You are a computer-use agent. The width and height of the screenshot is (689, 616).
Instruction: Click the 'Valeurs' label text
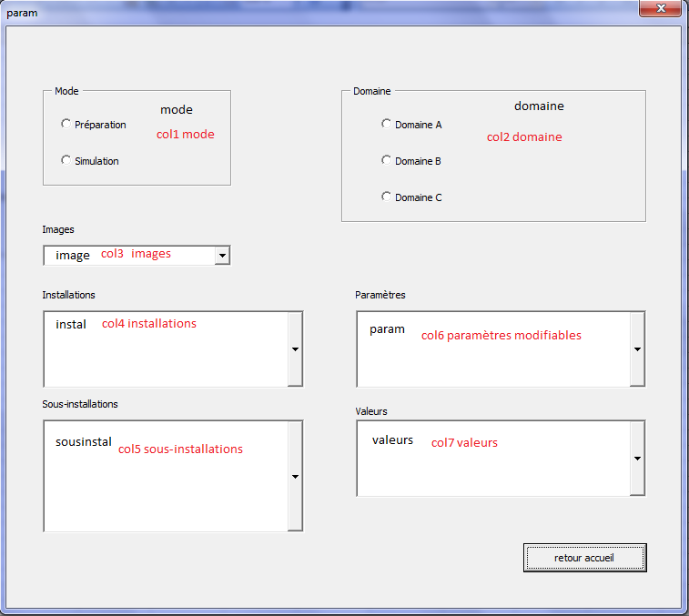point(371,411)
